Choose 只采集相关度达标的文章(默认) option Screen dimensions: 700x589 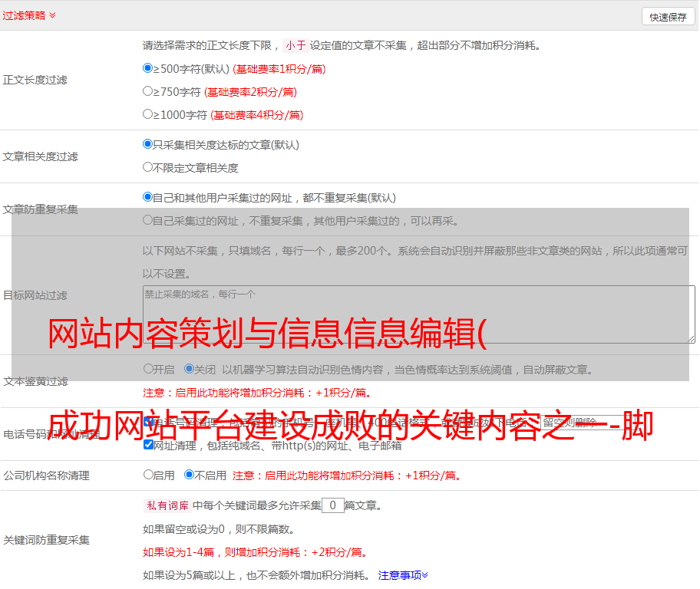click(147, 144)
